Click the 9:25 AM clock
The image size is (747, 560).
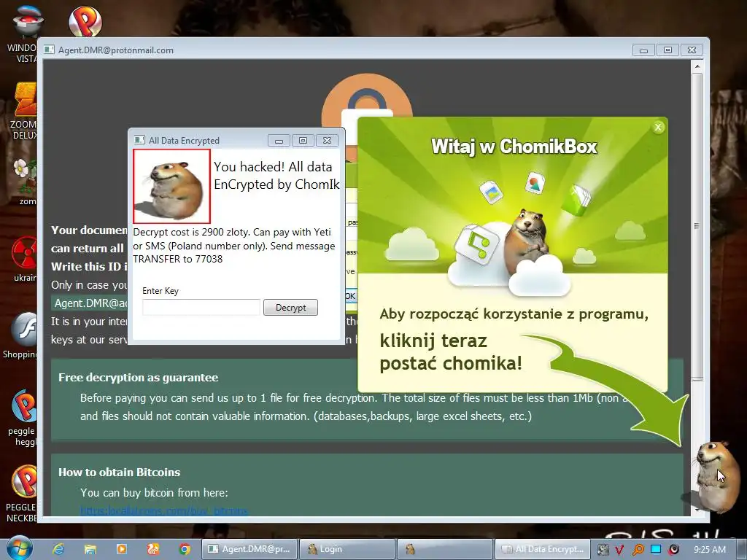pyautogui.click(x=709, y=550)
